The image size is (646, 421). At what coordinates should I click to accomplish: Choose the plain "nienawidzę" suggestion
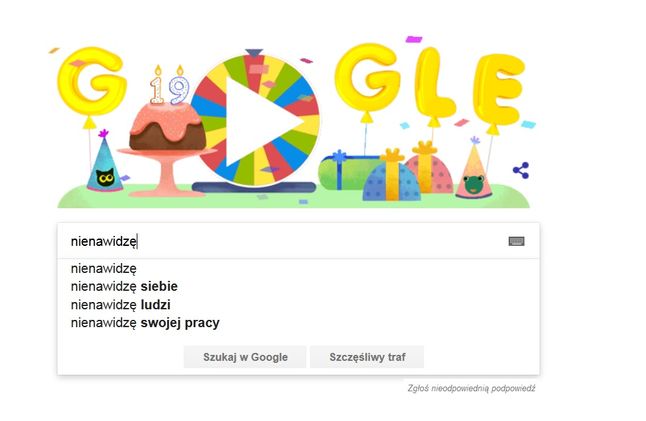[x=103, y=269]
